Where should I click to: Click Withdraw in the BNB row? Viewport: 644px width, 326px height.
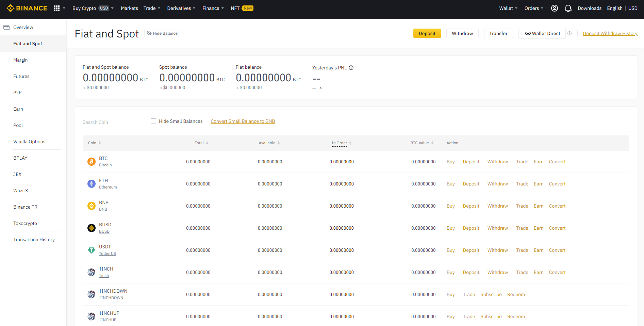pyautogui.click(x=497, y=206)
